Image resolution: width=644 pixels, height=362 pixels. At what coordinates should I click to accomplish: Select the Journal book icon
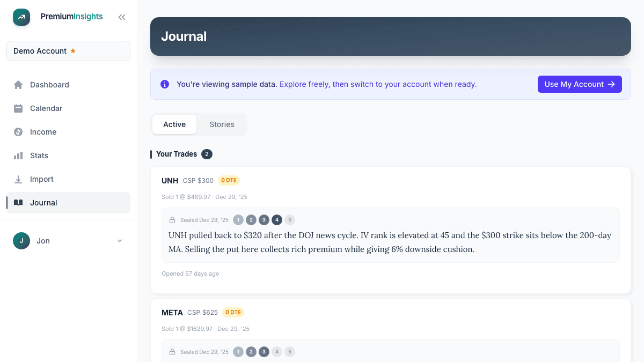click(18, 203)
